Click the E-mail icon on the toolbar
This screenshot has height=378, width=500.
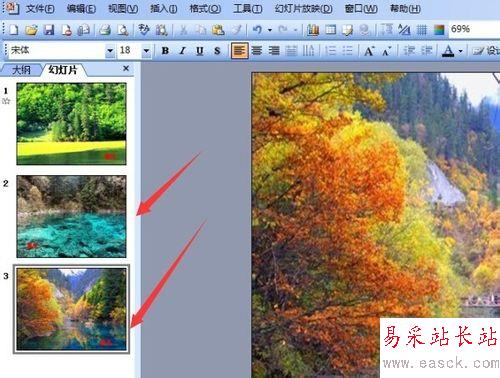pyautogui.click(x=84, y=30)
